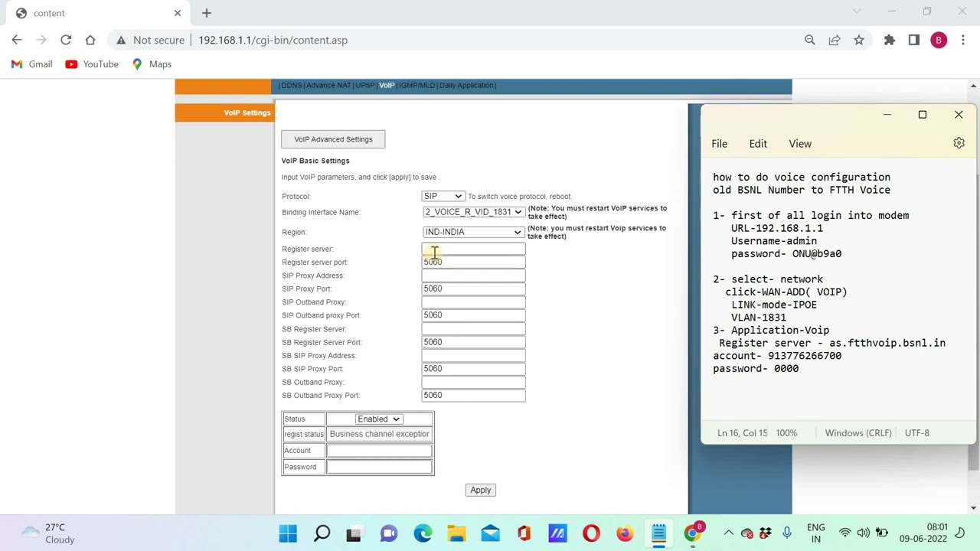Open the Windows Start menu

click(x=288, y=533)
